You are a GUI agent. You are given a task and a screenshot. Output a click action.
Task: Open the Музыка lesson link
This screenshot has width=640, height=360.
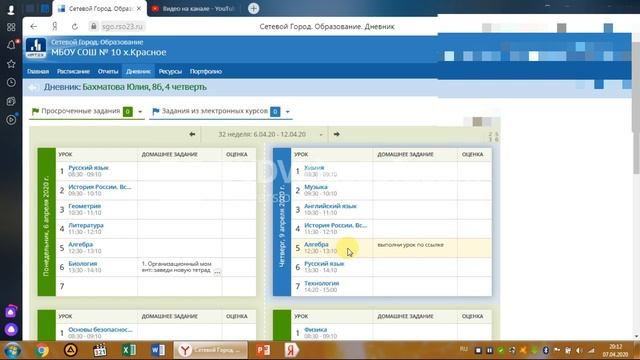pyautogui.click(x=316, y=187)
